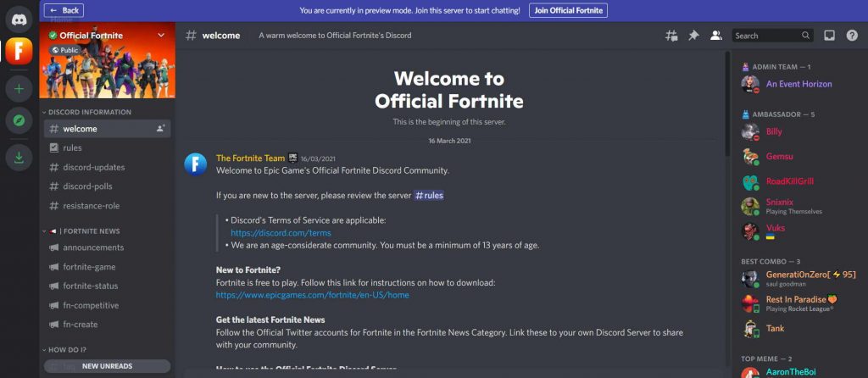Click the AaronTheBoi member name
Screen dimensions: 868x378
[x=791, y=372]
